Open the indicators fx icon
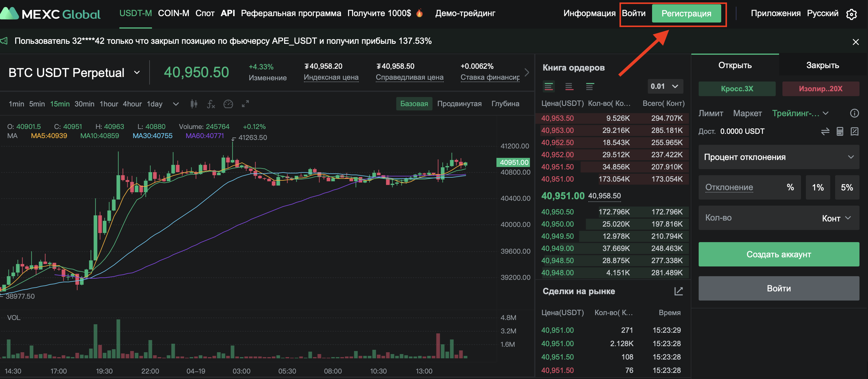Viewport: 868px width, 379px height. 210,104
